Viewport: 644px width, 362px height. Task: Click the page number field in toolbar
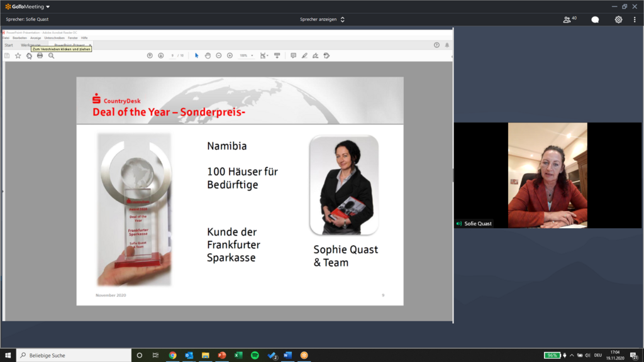tap(172, 55)
